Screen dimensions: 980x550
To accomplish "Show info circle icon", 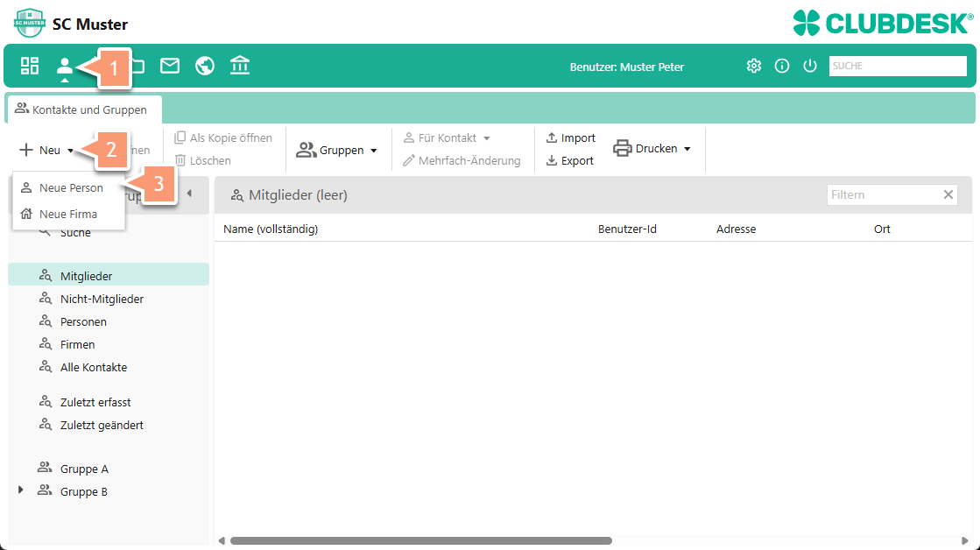I will coord(782,66).
